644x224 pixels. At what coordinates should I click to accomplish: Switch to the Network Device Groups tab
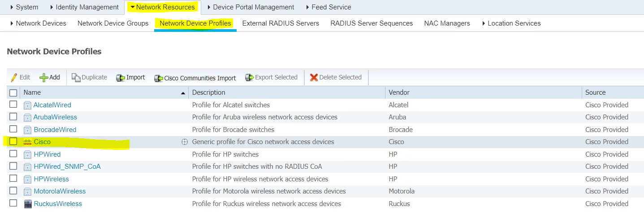113,23
